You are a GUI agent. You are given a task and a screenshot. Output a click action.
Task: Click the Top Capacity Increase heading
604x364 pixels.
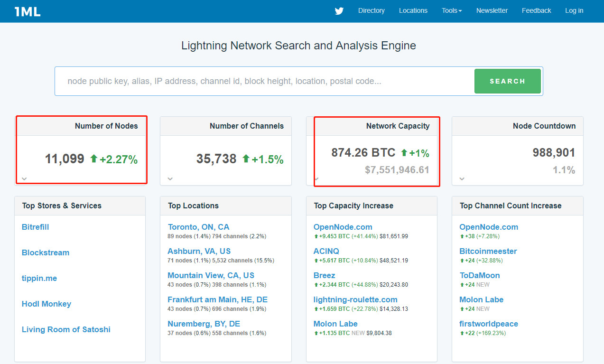tap(353, 205)
